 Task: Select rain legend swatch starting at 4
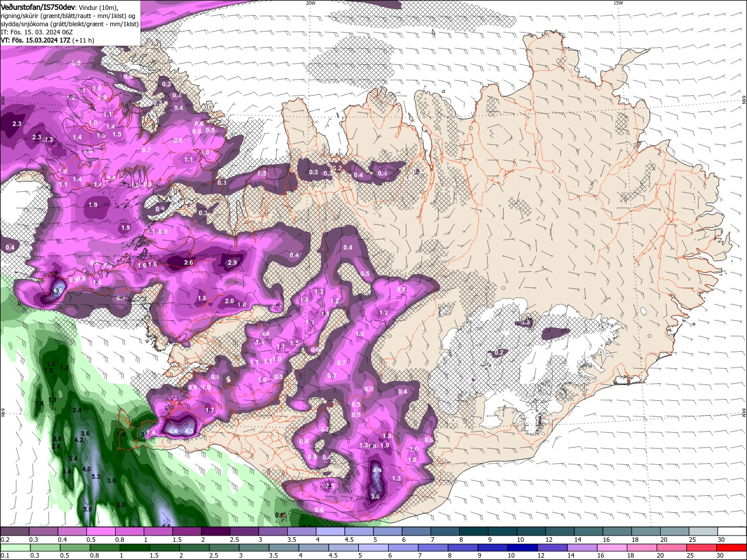click(313, 548)
